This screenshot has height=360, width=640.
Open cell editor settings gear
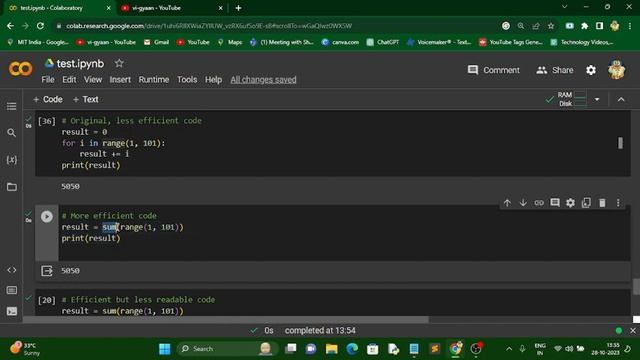(570, 203)
